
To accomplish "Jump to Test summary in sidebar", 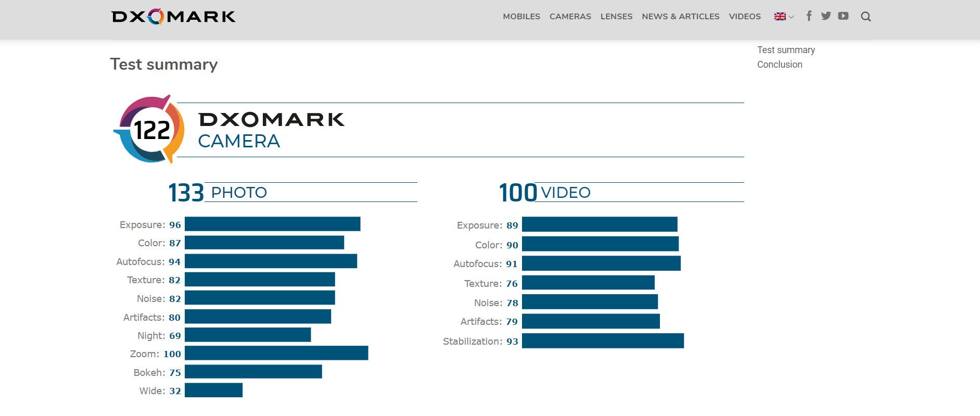I will (786, 50).
